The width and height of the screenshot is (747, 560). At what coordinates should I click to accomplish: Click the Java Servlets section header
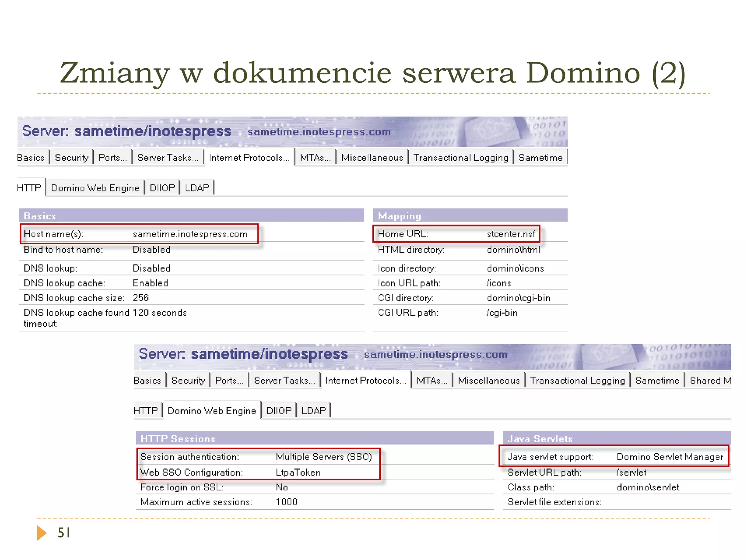point(617,438)
